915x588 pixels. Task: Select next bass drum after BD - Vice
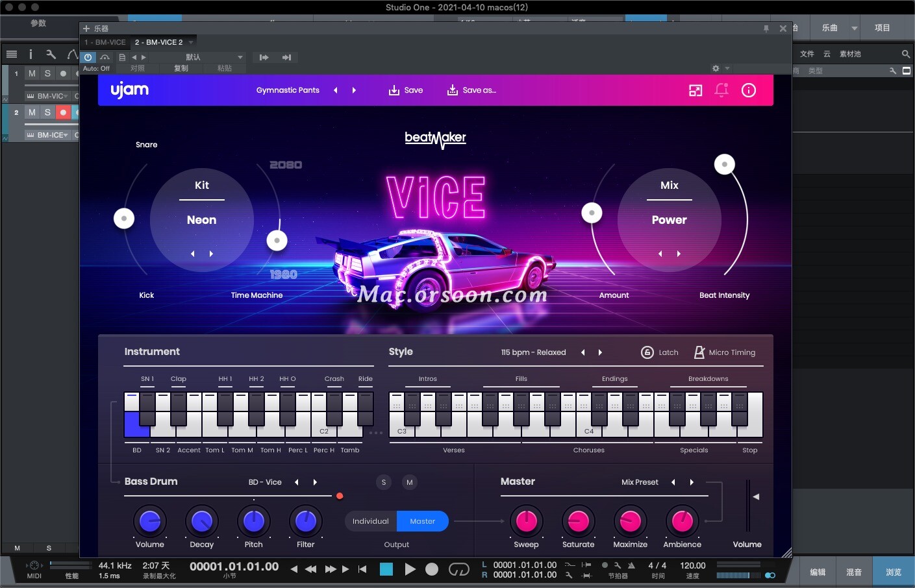click(315, 482)
